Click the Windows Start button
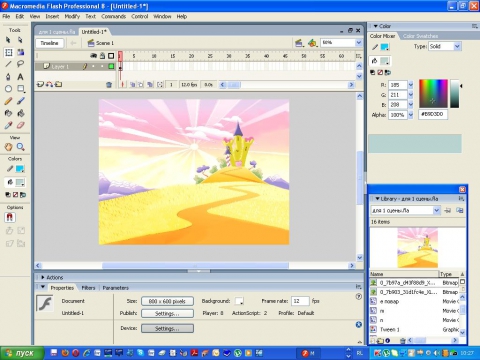The height and width of the screenshot is (360, 480). click(x=22, y=353)
